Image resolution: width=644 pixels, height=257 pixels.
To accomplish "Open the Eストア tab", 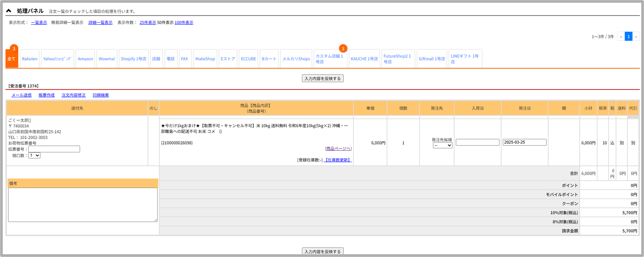I will tap(228, 58).
